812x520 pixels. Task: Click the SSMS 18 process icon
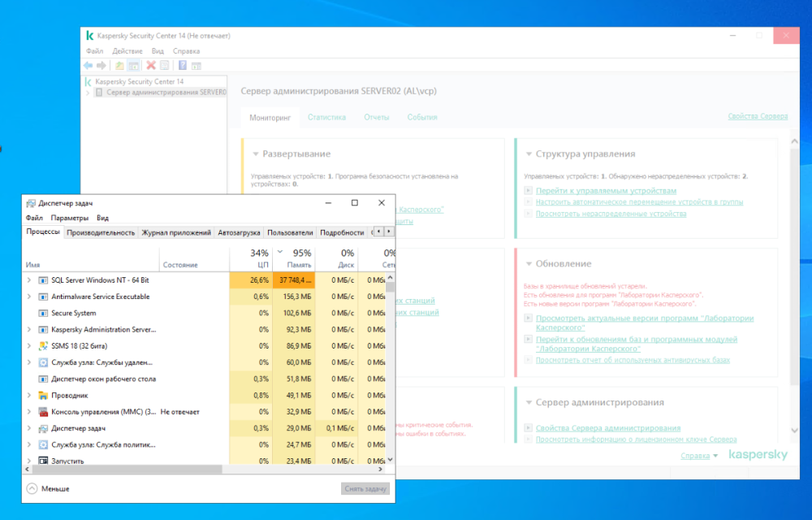[x=44, y=346]
